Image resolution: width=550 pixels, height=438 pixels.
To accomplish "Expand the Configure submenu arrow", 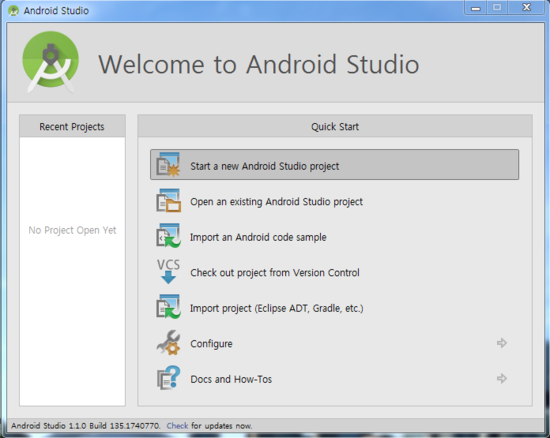I will [502, 343].
